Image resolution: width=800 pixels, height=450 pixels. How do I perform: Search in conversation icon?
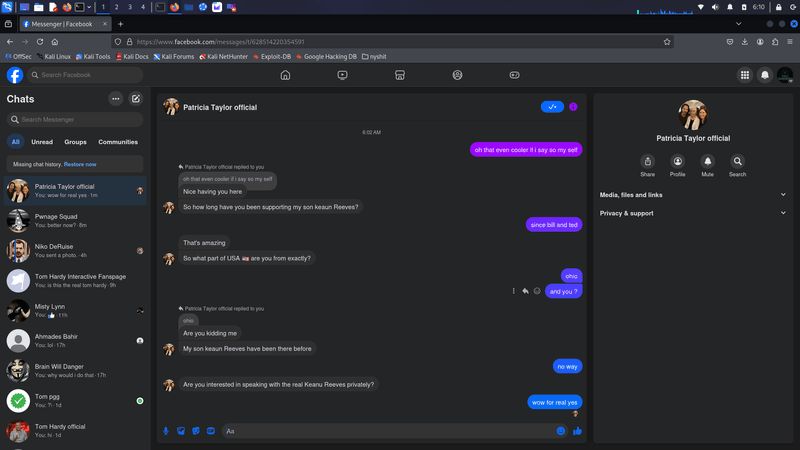coord(737,162)
